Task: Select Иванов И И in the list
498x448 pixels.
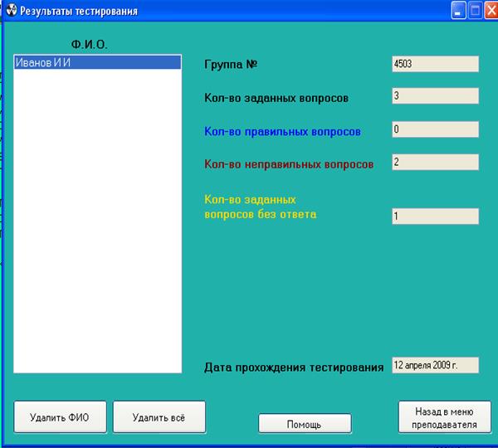Action: [97, 62]
